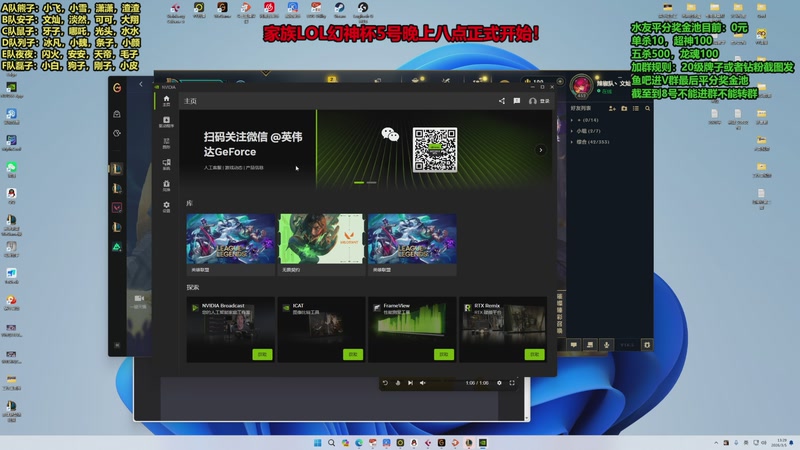Toggle fullscreen in video player

tap(512, 383)
